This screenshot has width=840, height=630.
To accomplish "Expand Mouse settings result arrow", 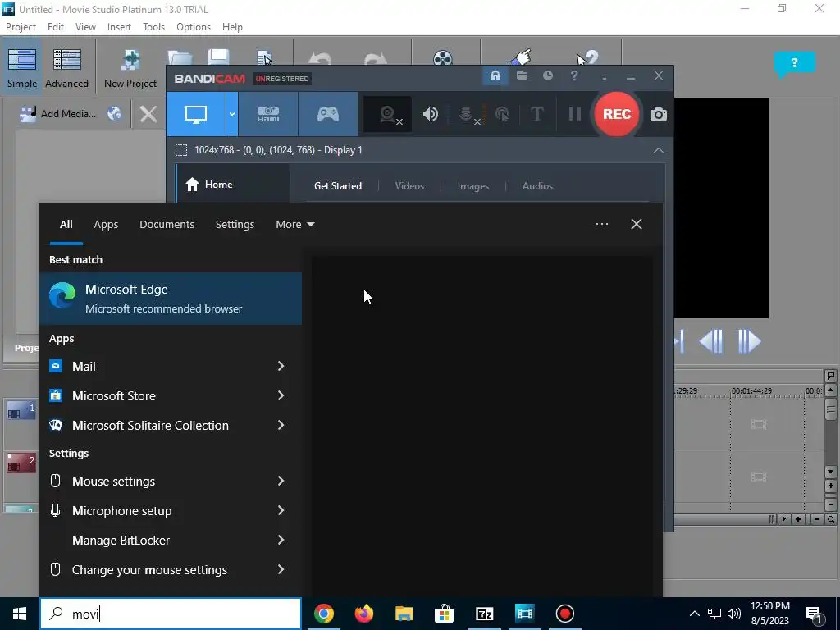I will (281, 481).
